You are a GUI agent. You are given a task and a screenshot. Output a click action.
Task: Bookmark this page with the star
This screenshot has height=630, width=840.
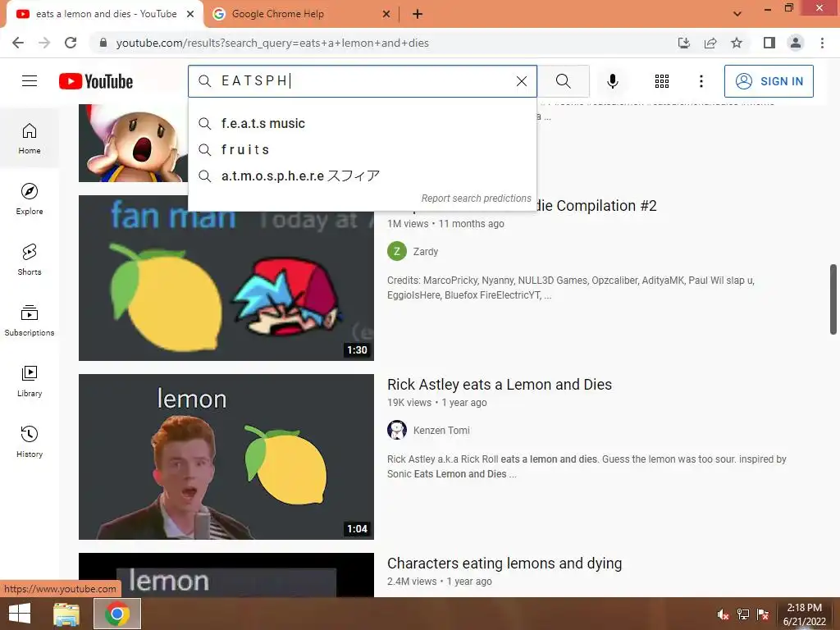point(737,43)
